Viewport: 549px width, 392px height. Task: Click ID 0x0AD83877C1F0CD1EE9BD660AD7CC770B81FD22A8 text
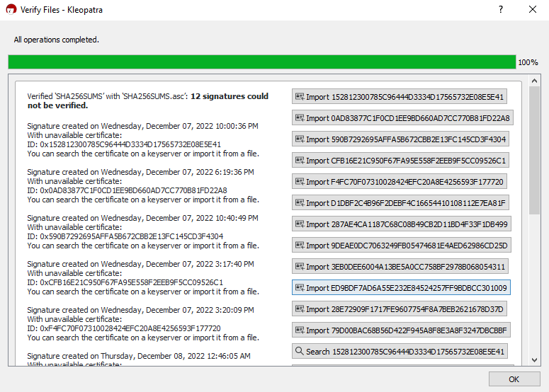127,190
